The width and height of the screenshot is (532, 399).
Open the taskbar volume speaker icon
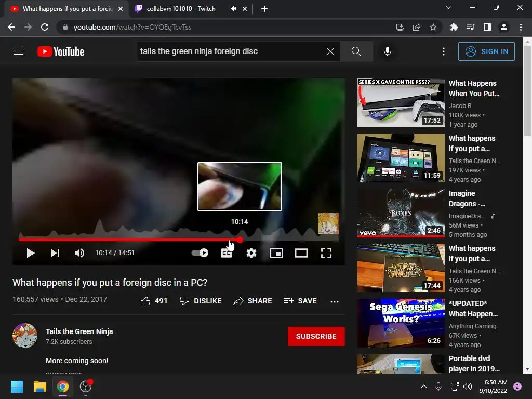click(468, 387)
